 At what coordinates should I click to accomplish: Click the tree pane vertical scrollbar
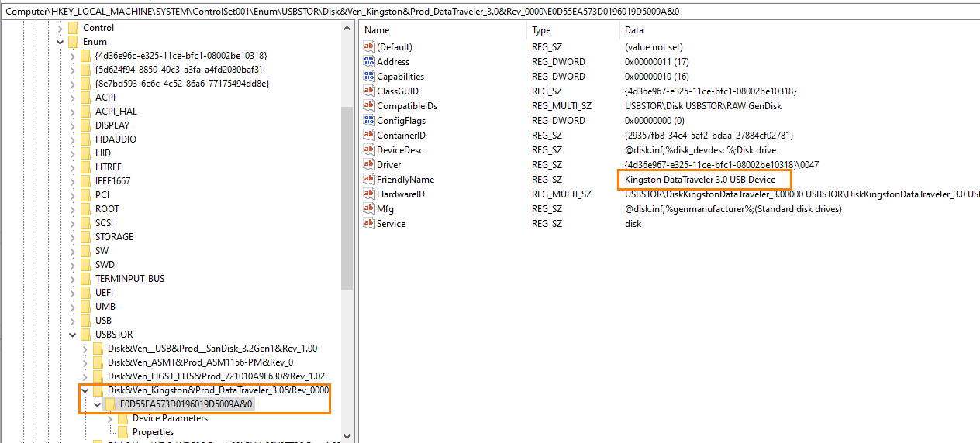pyautogui.click(x=347, y=197)
